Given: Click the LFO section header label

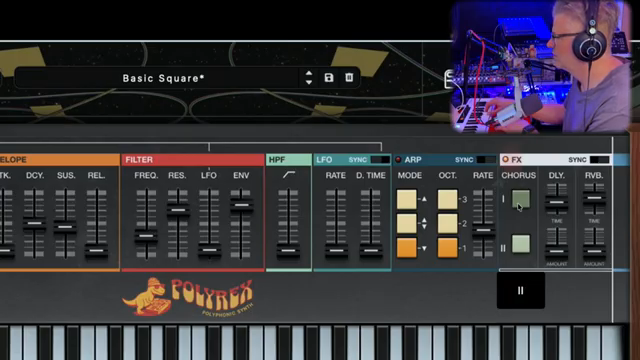Looking at the screenshot, I should click(x=324, y=160).
